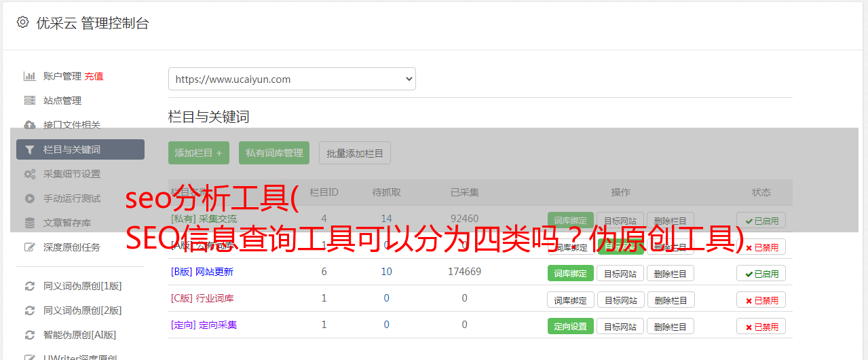Open 私有词库管理 button
Screen dimensions: 868x360
[274, 153]
